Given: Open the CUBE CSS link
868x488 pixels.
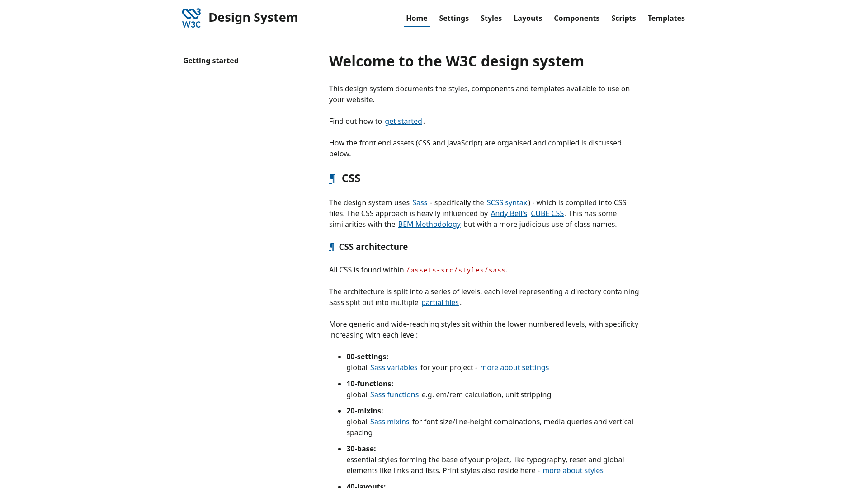Looking at the screenshot, I should coord(547,213).
